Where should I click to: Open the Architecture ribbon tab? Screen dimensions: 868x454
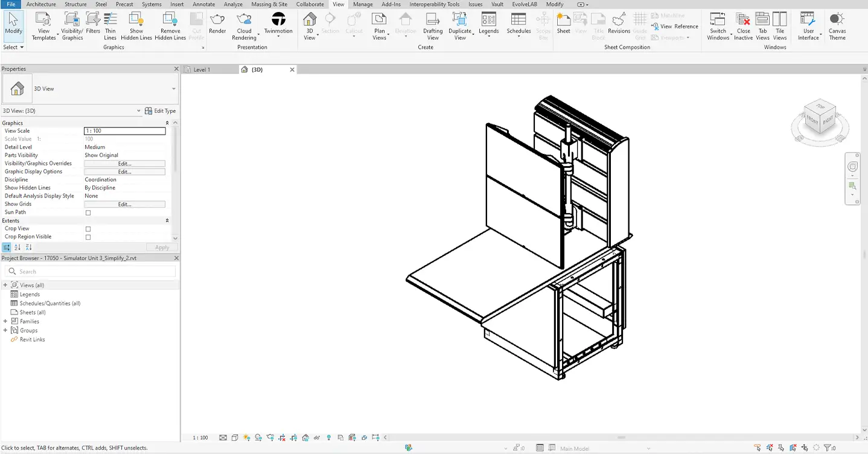[x=40, y=4]
